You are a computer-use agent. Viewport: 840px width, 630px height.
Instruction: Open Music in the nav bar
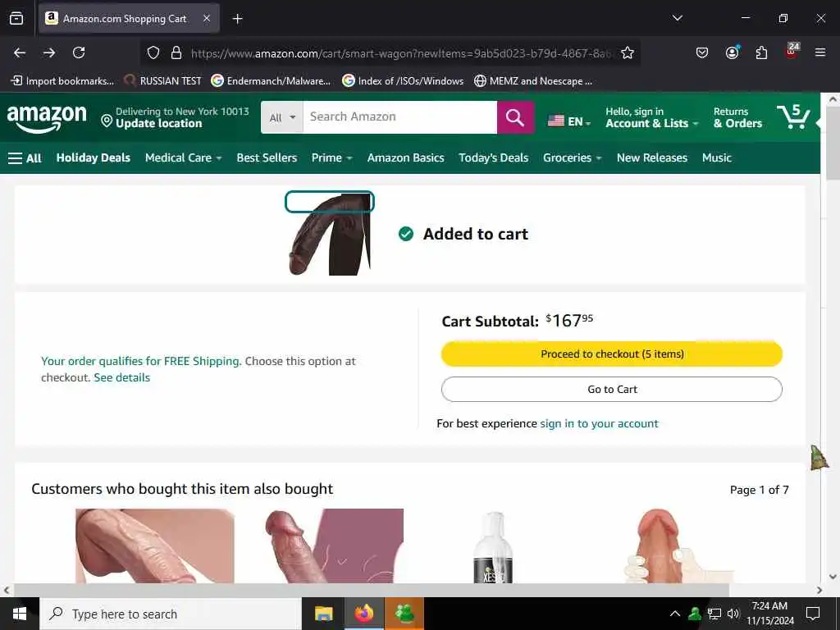[x=717, y=158]
